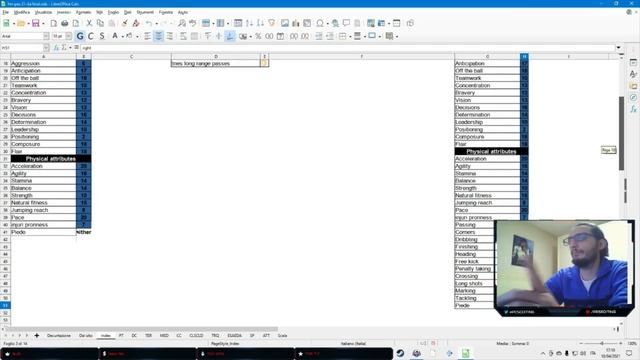The image size is (640, 360).
Task: Click the Undo arrow icon
Action: pyautogui.click(x=149, y=23)
